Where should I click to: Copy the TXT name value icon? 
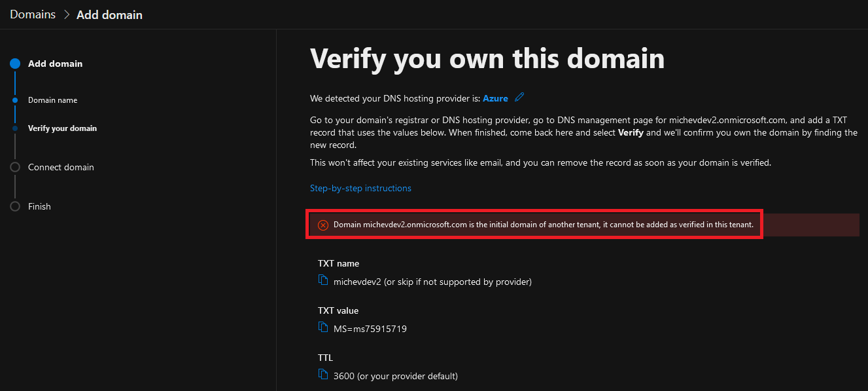pyautogui.click(x=322, y=280)
